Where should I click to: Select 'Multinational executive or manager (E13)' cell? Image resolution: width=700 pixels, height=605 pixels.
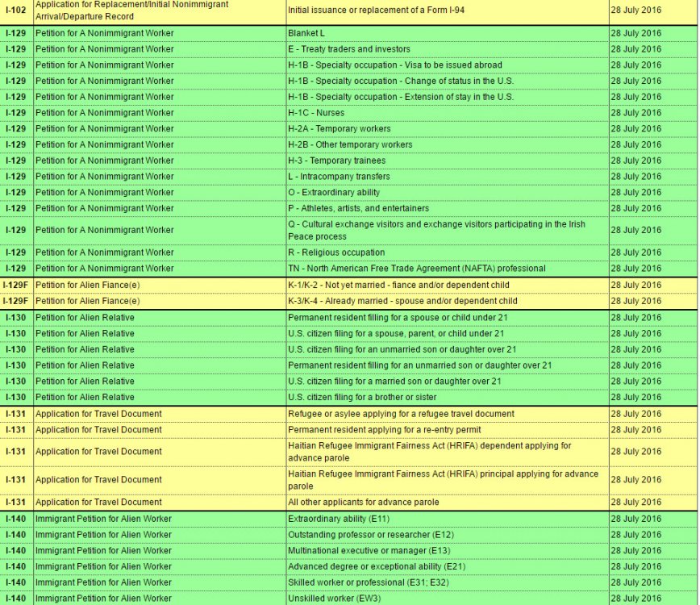(x=448, y=551)
